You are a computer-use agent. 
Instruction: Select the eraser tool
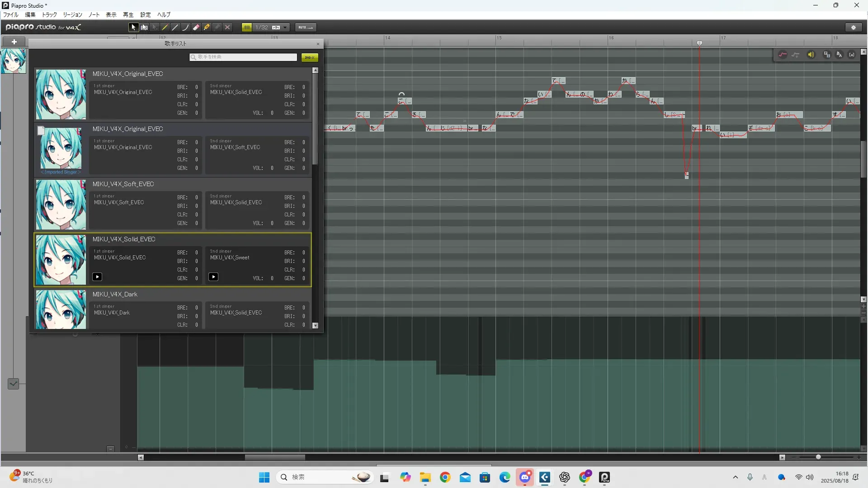click(x=196, y=28)
